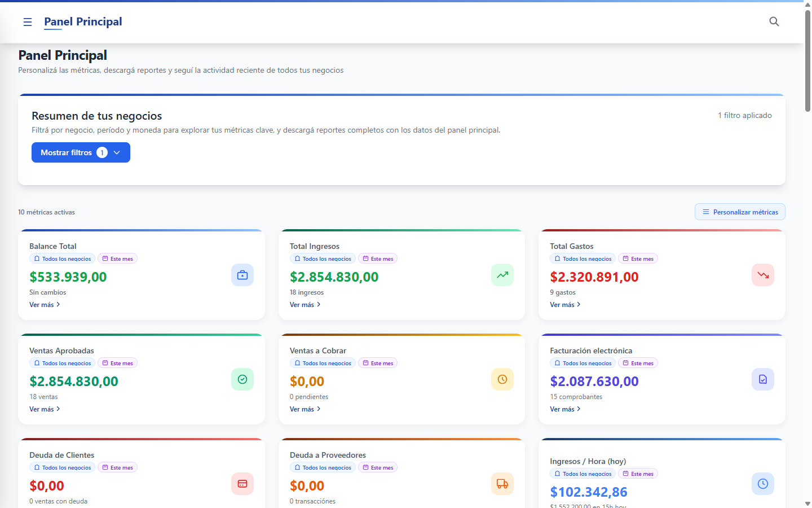
Task: Click the '1 filtro aplicado' text
Action: tap(745, 115)
